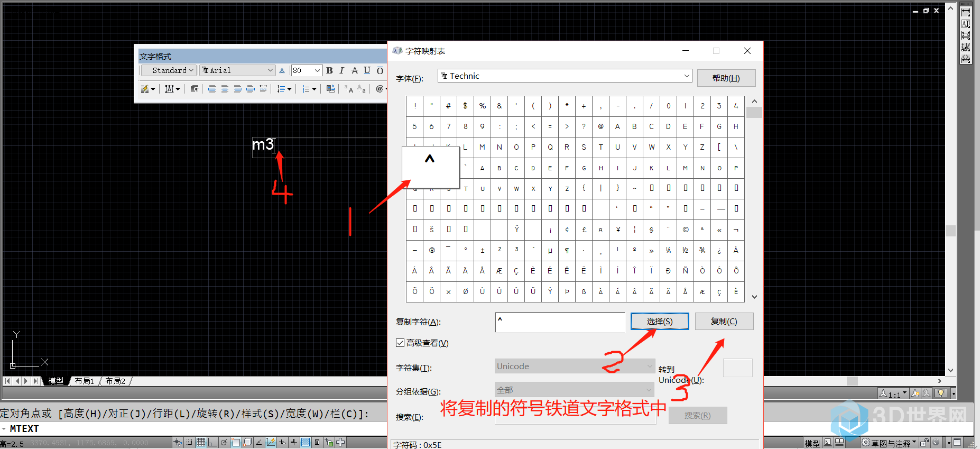The width and height of the screenshot is (980, 449).
Task: Uncheck the 高级查看 checkbox
Action: pos(400,343)
